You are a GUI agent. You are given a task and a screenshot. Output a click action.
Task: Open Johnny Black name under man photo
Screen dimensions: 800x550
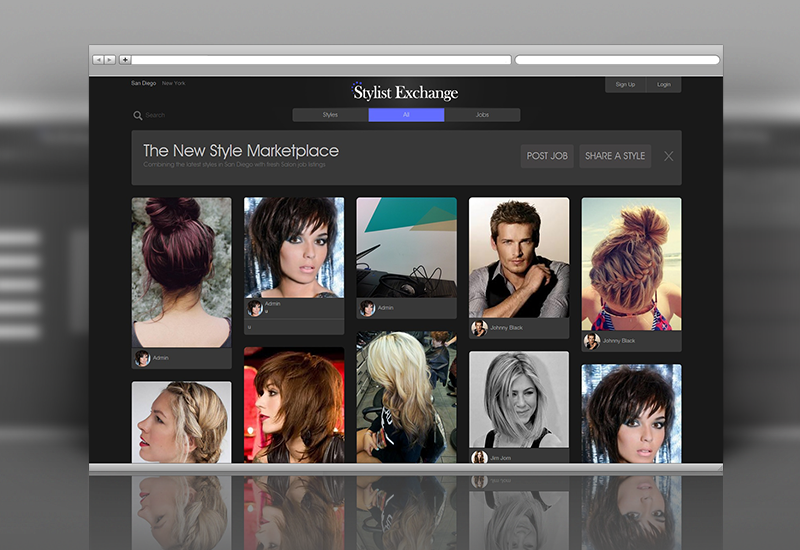coord(506,328)
